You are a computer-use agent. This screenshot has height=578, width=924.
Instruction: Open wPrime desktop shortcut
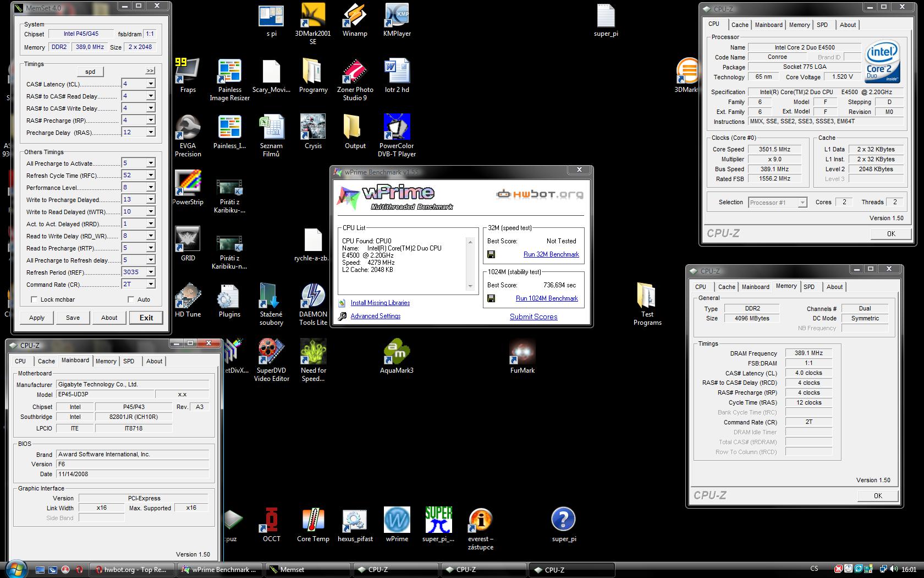point(397,526)
